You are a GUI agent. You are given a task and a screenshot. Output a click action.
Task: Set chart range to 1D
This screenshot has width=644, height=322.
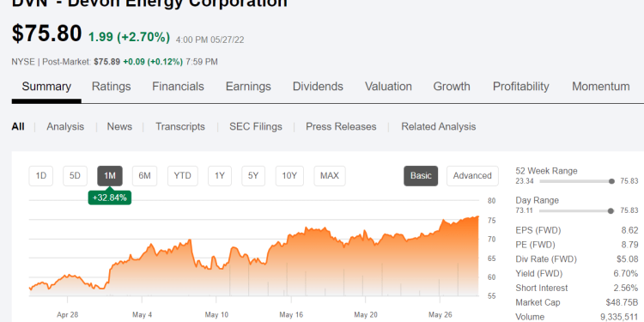coord(41,176)
